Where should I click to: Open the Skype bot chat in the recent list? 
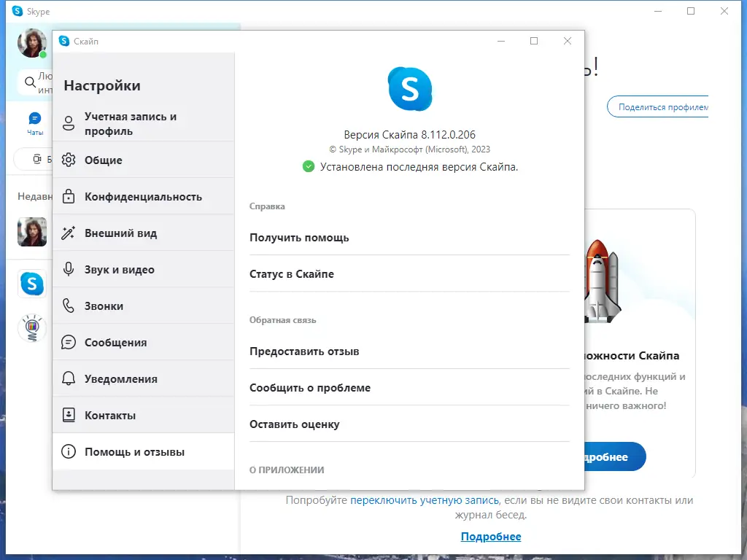pos(32,284)
